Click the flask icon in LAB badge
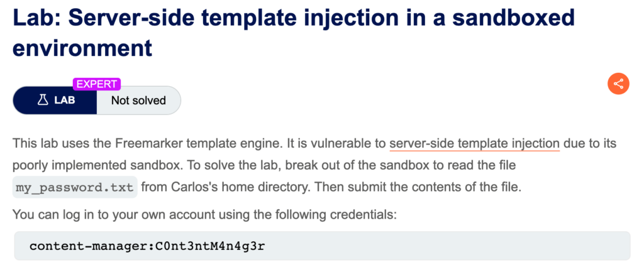The width and height of the screenshot is (644, 272). point(43,100)
